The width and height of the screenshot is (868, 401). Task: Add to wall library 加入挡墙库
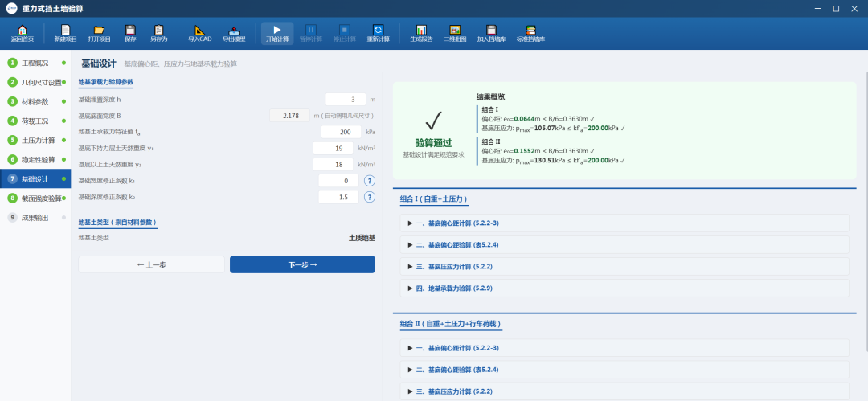coord(491,33)
